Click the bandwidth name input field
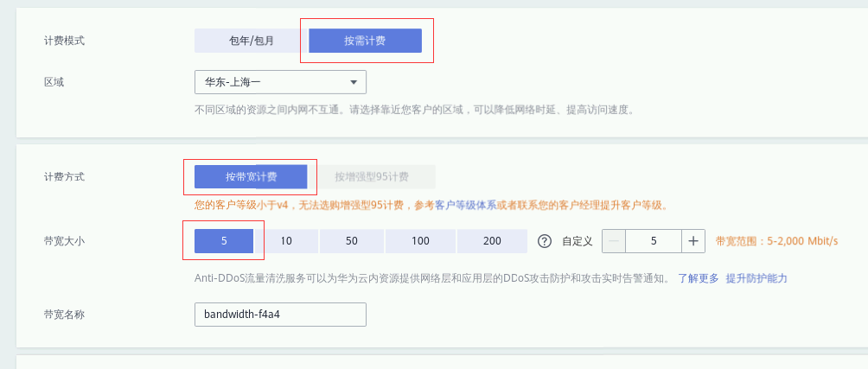 tap(280, 315)
